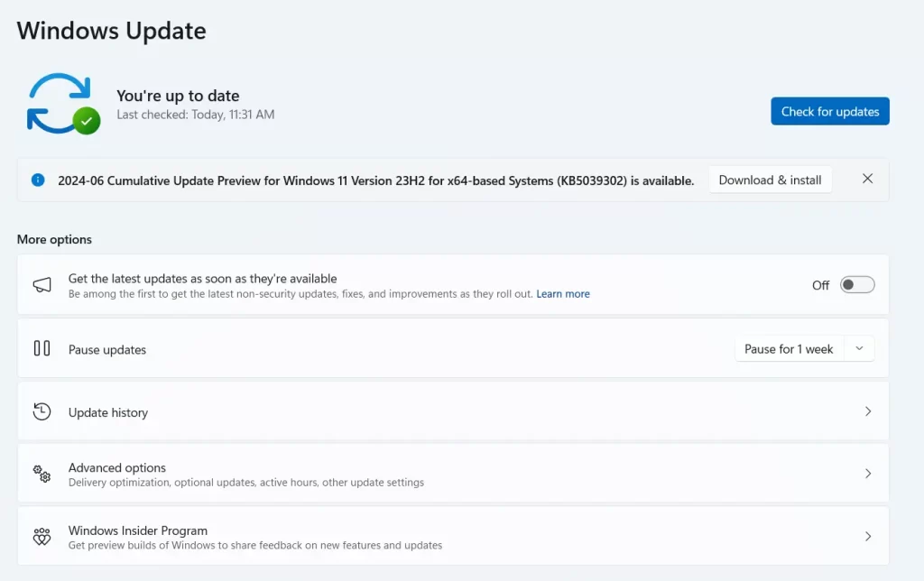Click the blue info icon in update banner
The width and height of the screenshot is (924, 581).
point(38,180)
